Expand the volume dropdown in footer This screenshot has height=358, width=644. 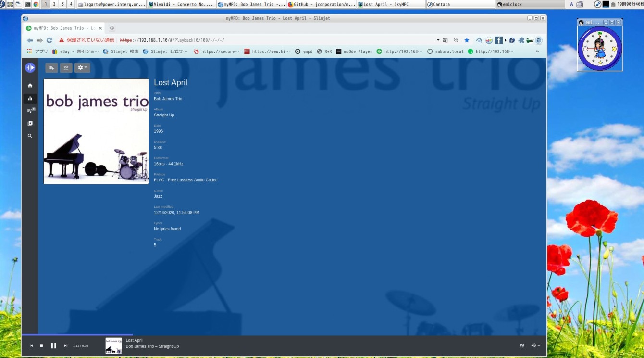tap(535, 345)
